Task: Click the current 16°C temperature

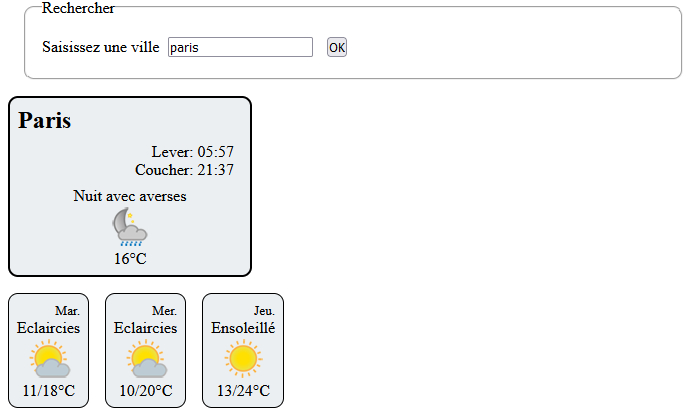Action: 130,259
